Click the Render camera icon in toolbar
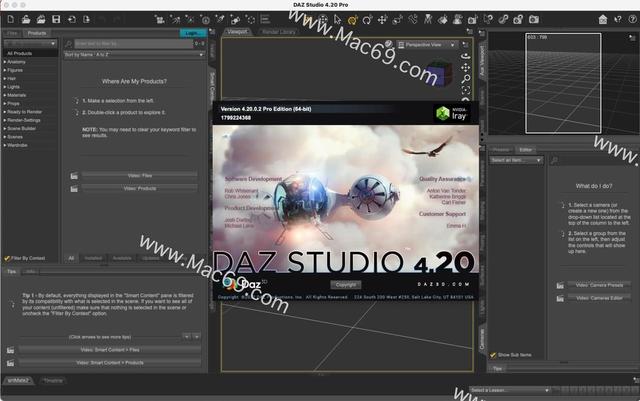Screen dimensions: 640x401 533,19
